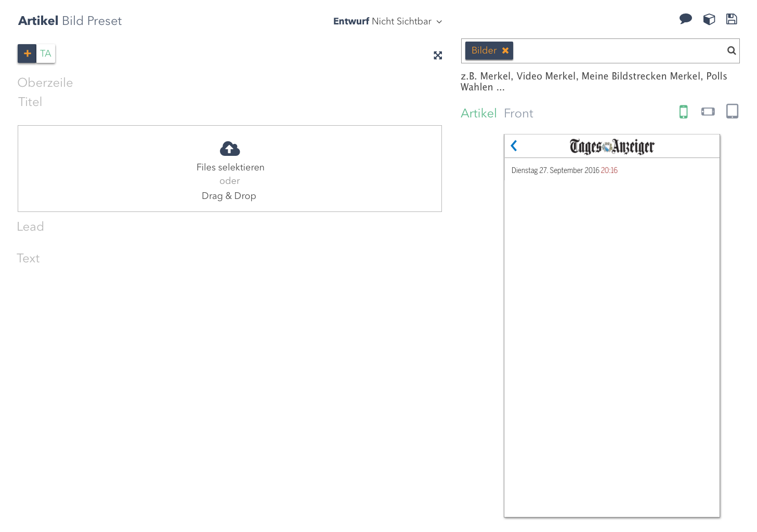
Task: Click the box package icon
Action: (x=709, y=19)
